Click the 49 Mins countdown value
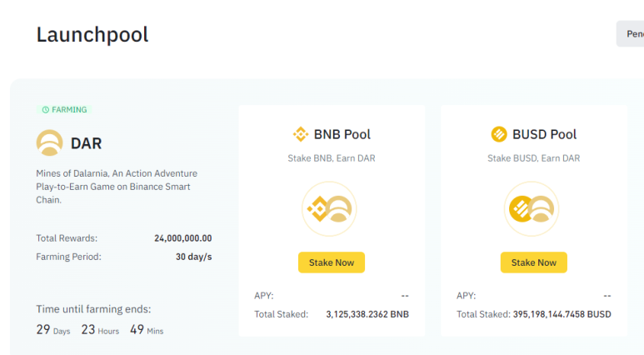This screenshot has height=355, width=644. pyautogui.click(x=147, y=329)
